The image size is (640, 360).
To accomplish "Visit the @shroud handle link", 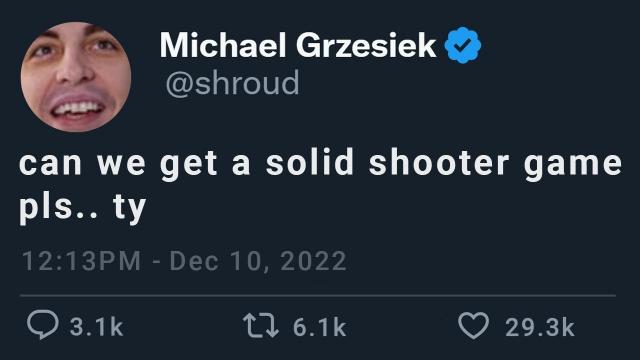I will click(x=232, y=83).
